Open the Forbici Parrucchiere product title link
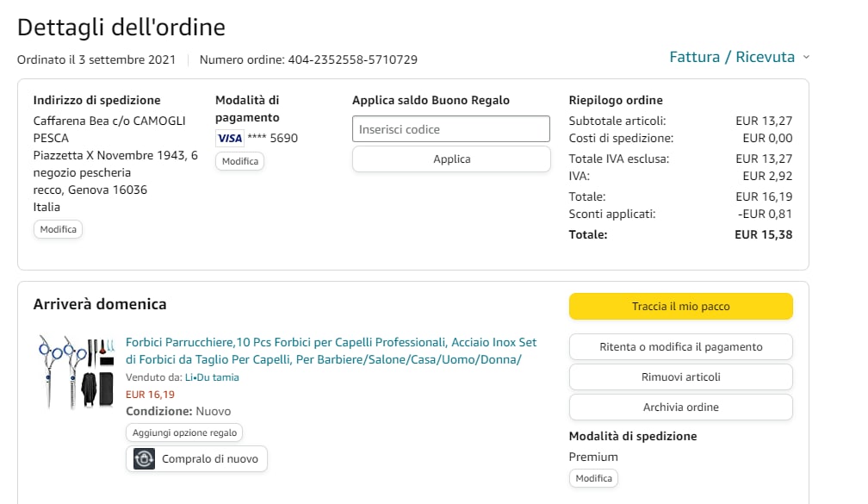This screenshot has height=504, width=868. (x=332, y=351)
